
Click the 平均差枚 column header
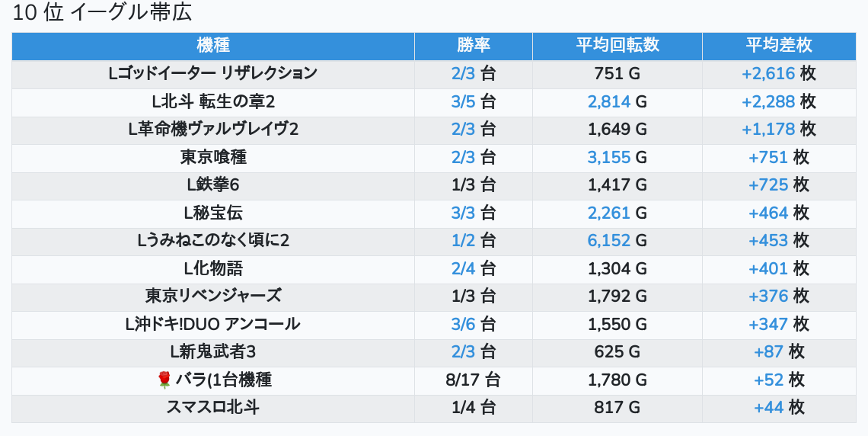click(779, 46)
